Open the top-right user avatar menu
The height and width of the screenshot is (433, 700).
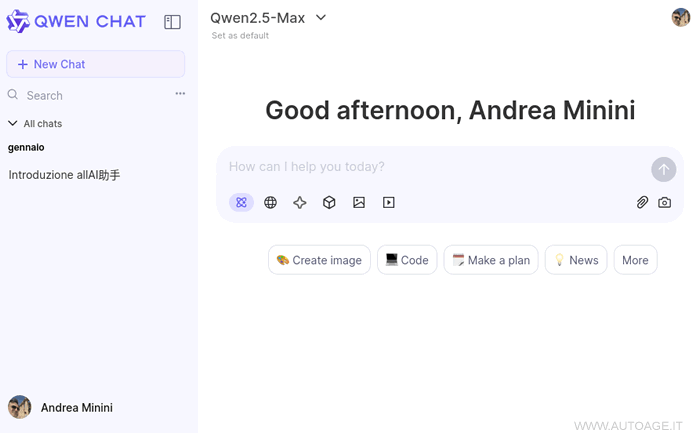(681, 17)
